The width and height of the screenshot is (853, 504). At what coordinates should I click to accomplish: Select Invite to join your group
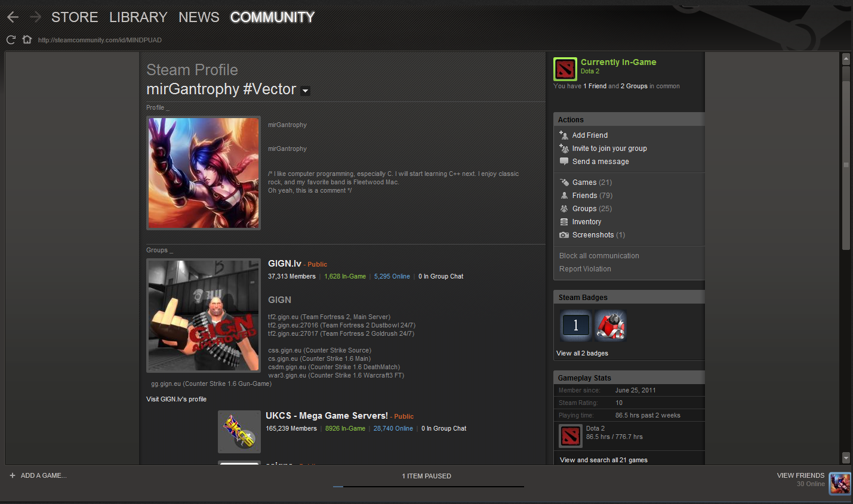point(609,149)
